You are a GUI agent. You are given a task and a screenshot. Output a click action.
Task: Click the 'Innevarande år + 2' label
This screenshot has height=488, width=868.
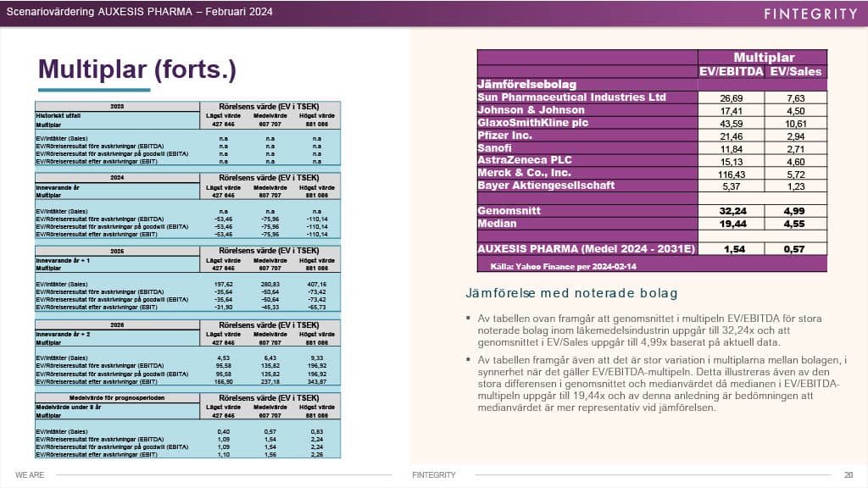click(x=63, y=335)
